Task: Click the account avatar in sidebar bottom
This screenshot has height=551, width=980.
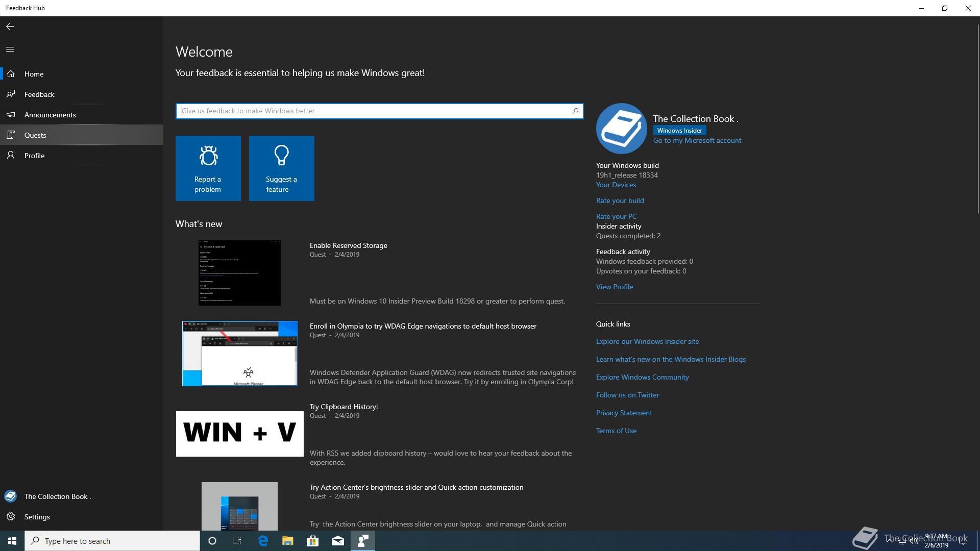Action: tap(11, 496)
